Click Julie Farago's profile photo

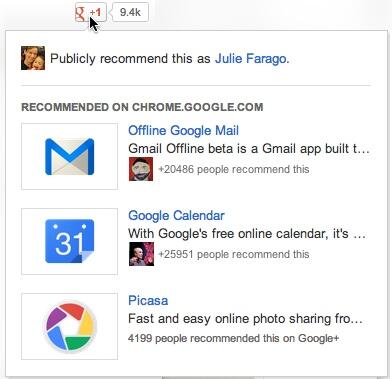point(33,58)
